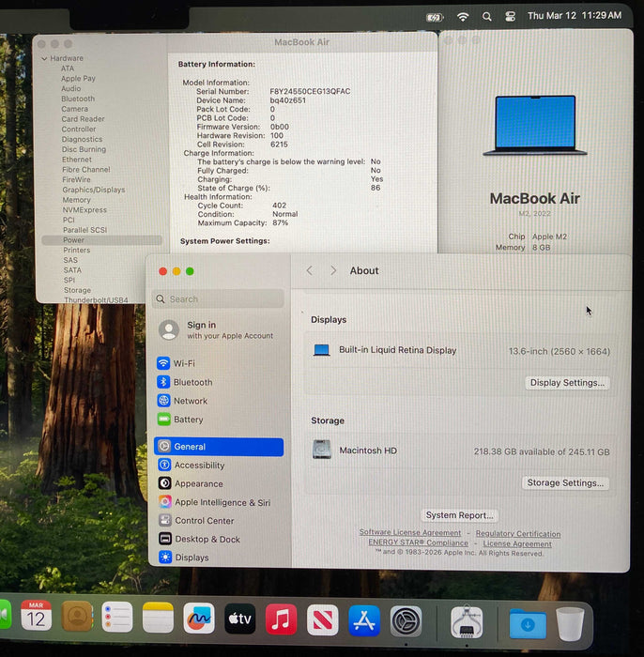Open Control Center in menu bar

(510, 16)
